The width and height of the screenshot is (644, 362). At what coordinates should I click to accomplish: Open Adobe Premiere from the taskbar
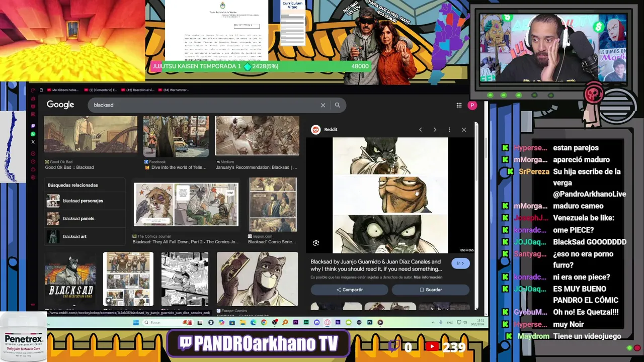click(x=296, y=322)
